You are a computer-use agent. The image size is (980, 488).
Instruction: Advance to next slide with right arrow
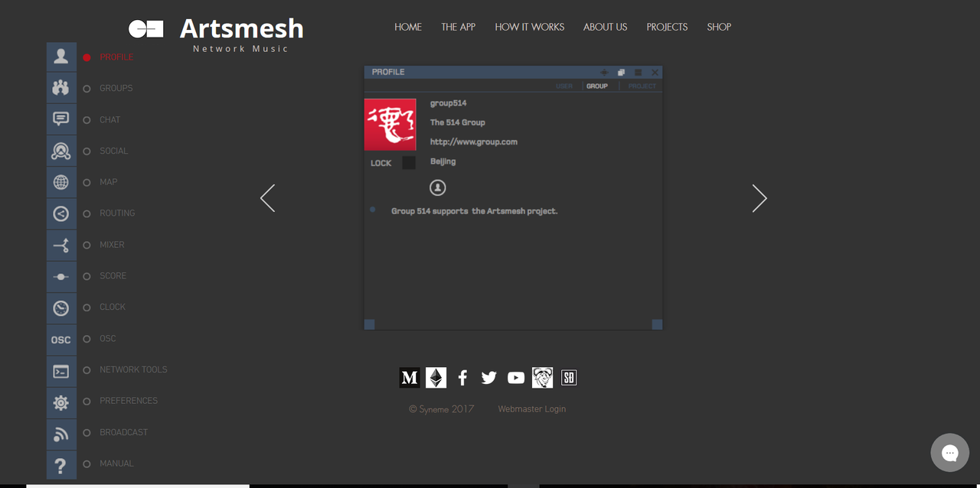tap(759, 198)
